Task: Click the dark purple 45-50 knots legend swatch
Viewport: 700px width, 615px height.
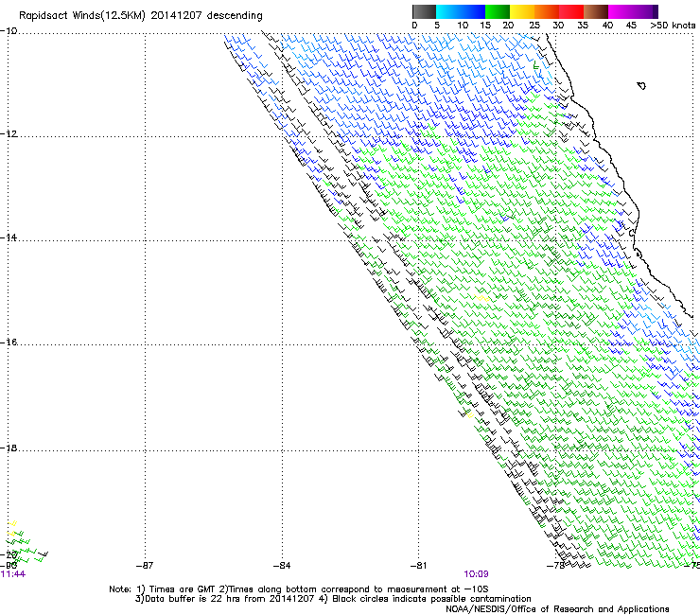Action: [645, 11]
